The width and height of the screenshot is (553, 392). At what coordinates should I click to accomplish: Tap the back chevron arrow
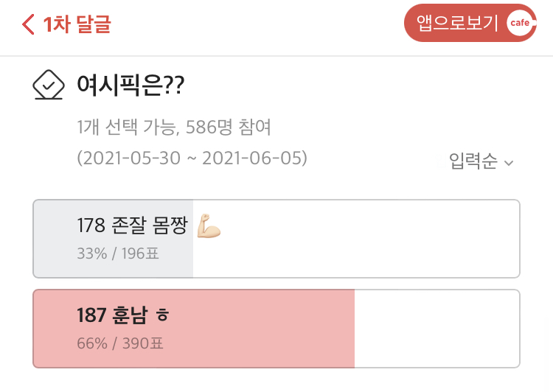(28, 24)
